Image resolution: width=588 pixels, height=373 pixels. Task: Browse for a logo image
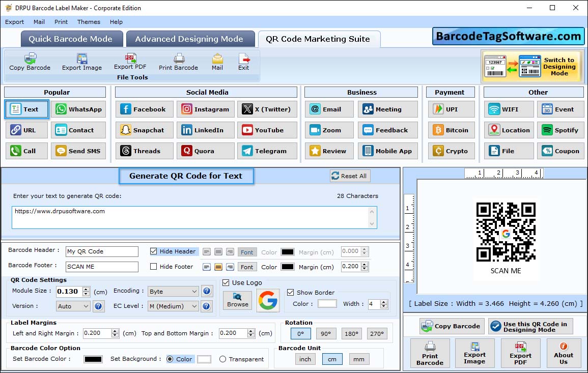(237, 300)
